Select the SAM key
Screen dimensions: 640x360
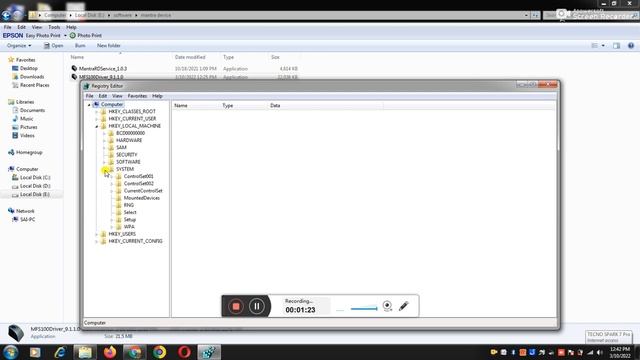121,147
